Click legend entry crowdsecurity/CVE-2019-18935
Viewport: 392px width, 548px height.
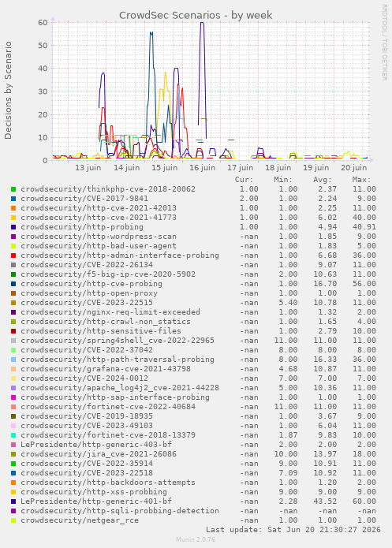(87, 416)
